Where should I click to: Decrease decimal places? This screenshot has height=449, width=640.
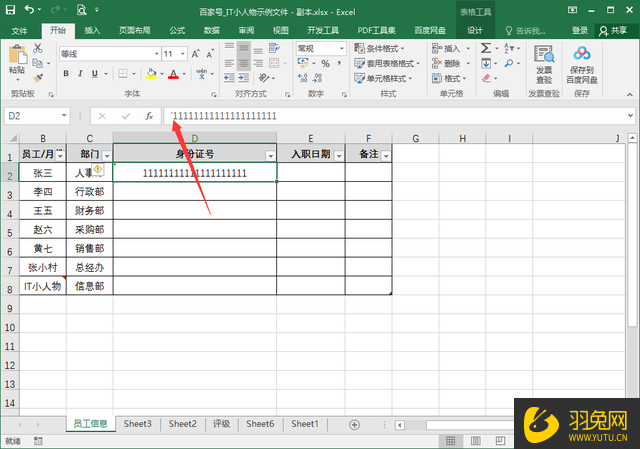(317, 78)
